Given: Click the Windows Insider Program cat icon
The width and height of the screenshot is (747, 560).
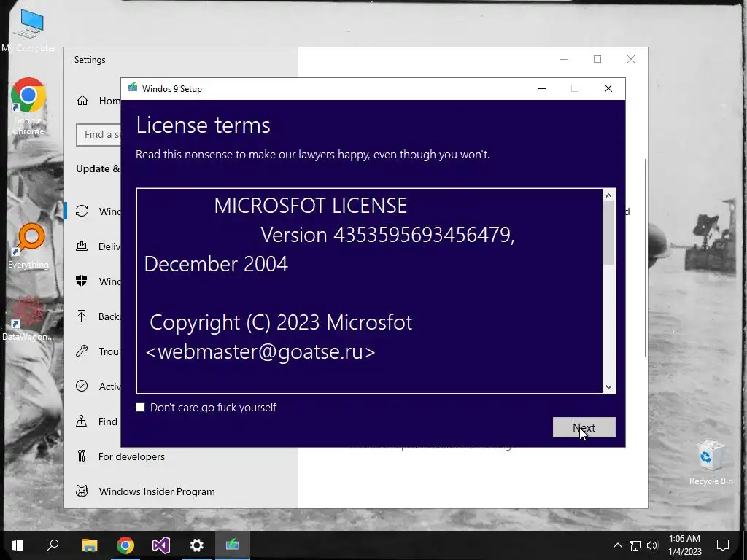Looking at the screenshot, I should 82,491.
